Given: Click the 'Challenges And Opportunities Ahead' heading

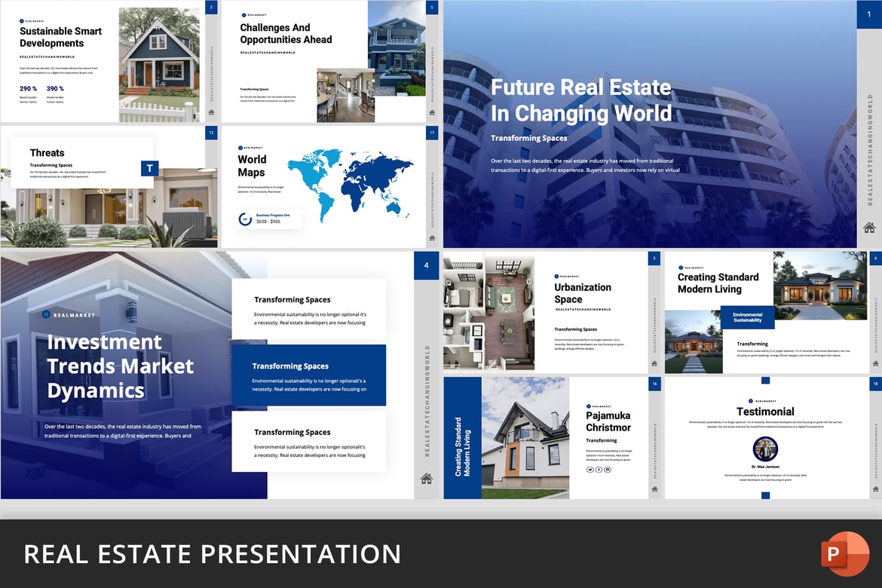Looking at the screenshot, I should click(x=286, y=33).
